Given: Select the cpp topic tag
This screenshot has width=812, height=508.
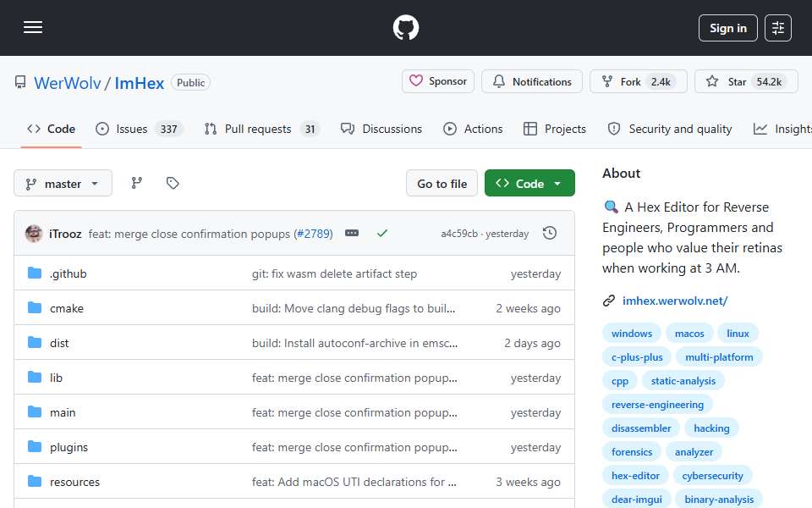Looking at the screenshot, I should (x=619, y=381).
